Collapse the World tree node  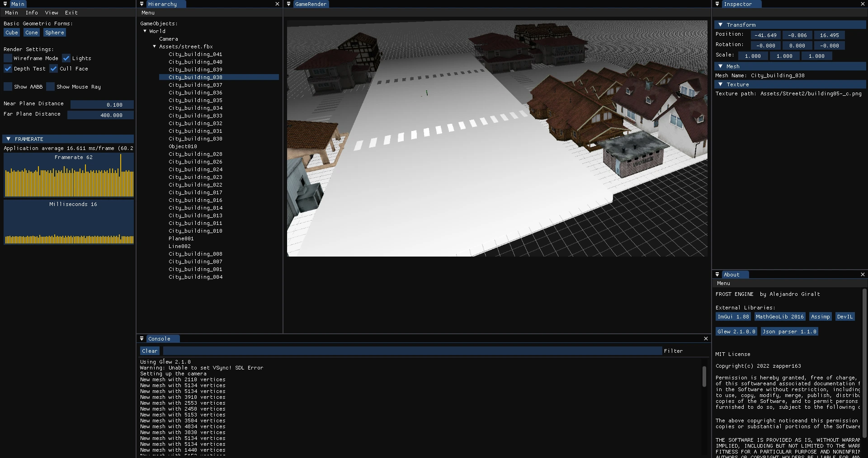click(145, 31)
